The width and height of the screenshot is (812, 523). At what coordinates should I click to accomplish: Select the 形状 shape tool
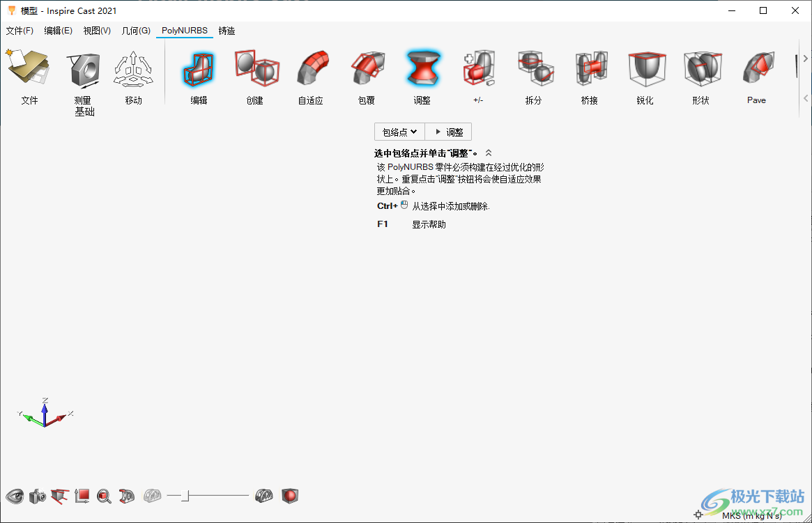point(702,68)
